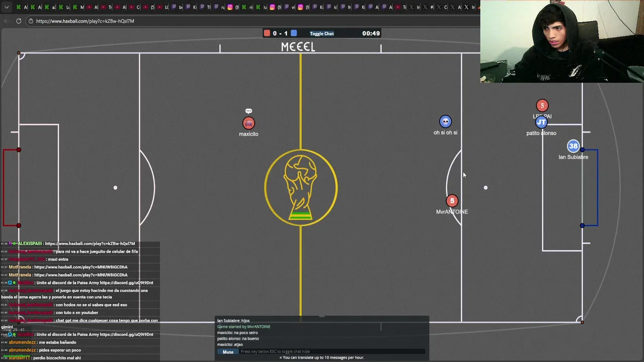Go back with the browser back arrow
This screenshot has width=644, height=362.
coord(7,21)
